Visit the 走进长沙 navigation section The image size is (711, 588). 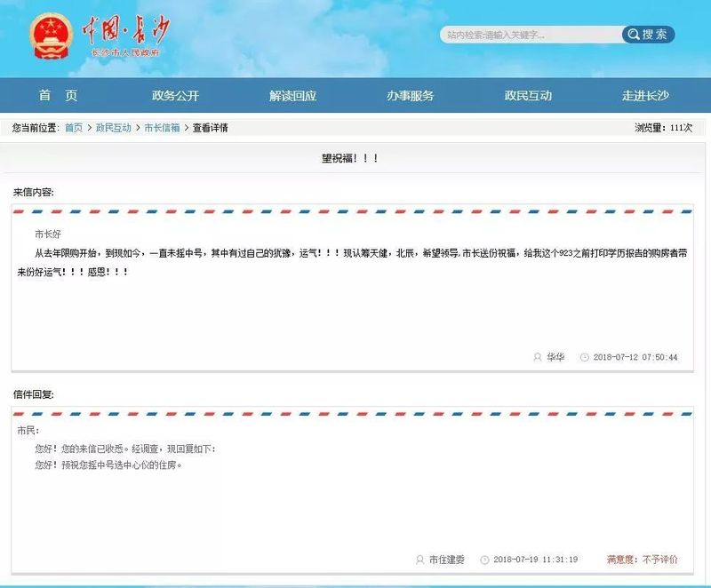[645, 96]
